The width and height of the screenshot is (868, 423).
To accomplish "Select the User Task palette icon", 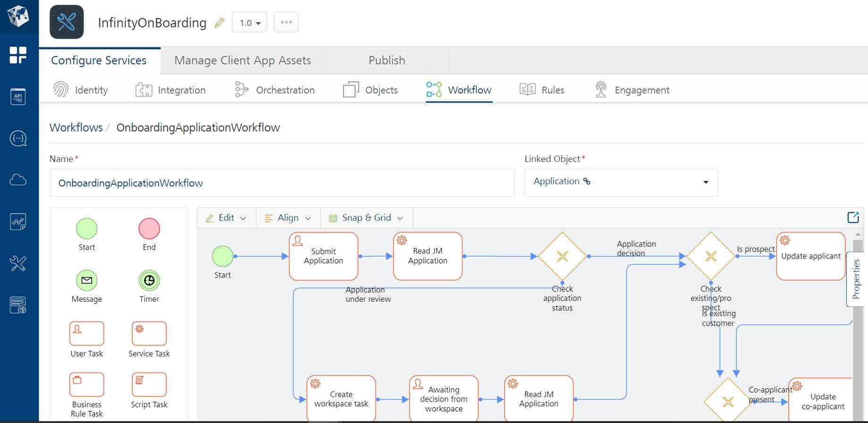I will click(x=86, y=333).
